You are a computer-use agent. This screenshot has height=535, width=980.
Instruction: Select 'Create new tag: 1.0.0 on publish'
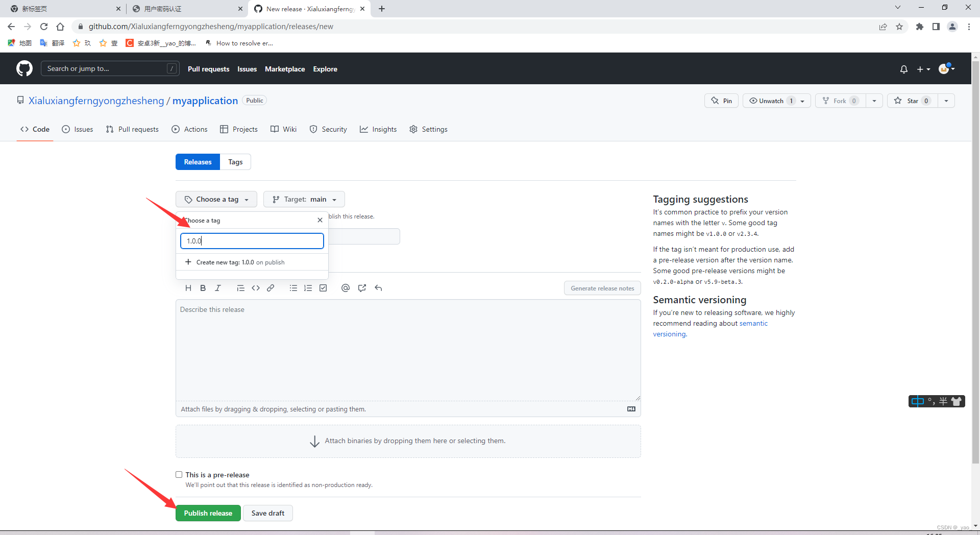coord(252,262)
